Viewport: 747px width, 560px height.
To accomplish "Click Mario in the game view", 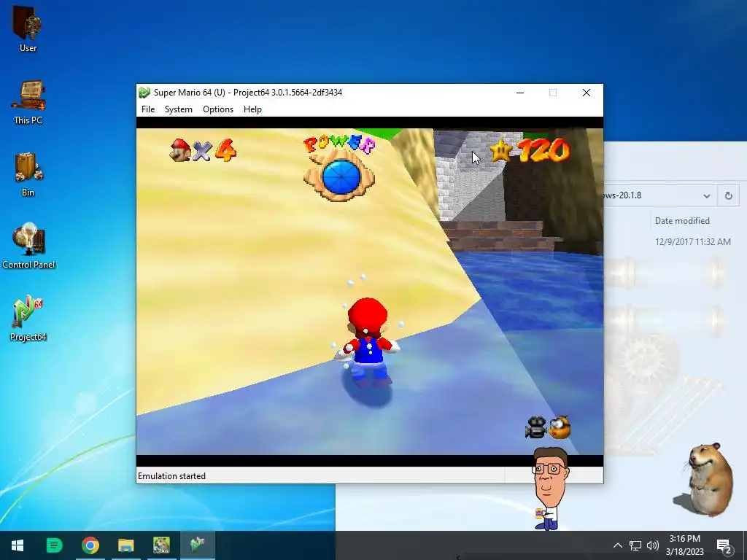I will tap(368, 341).
